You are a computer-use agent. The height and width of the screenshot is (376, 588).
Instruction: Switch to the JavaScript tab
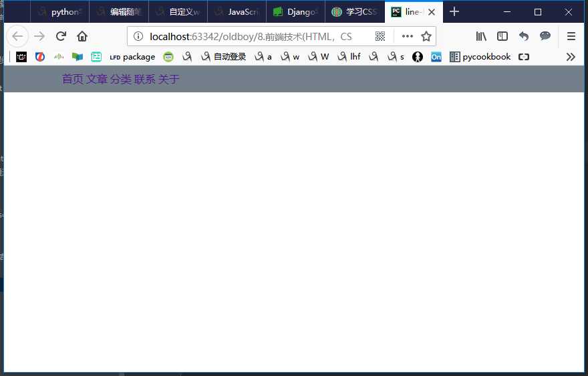click(237, 12)
